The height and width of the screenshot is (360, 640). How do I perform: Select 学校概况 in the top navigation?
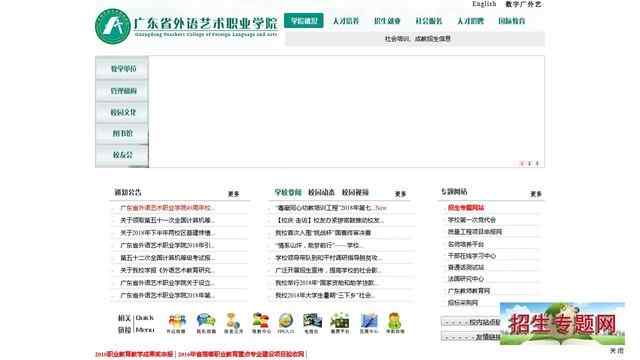pyautogui.click(x=304, y=21)
